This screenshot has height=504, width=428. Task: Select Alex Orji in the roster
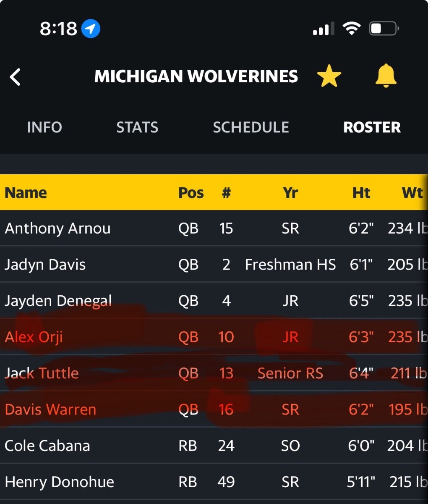(34, 337)
